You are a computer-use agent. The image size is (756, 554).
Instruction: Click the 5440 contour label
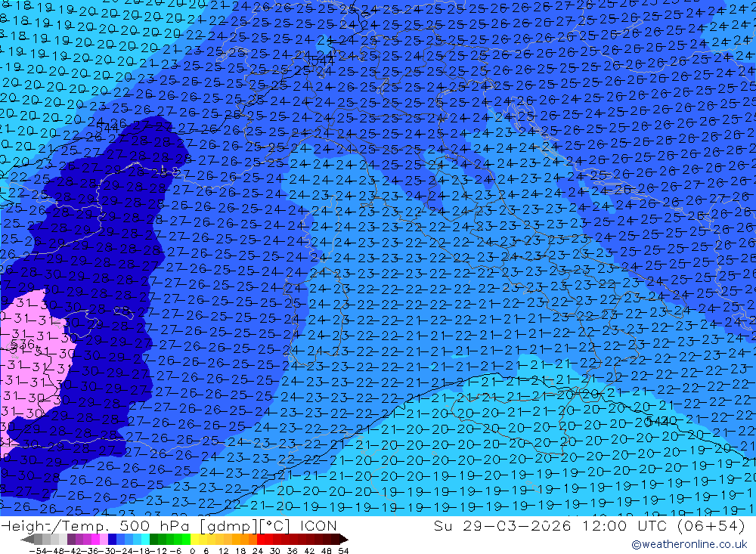pos(661,422)
